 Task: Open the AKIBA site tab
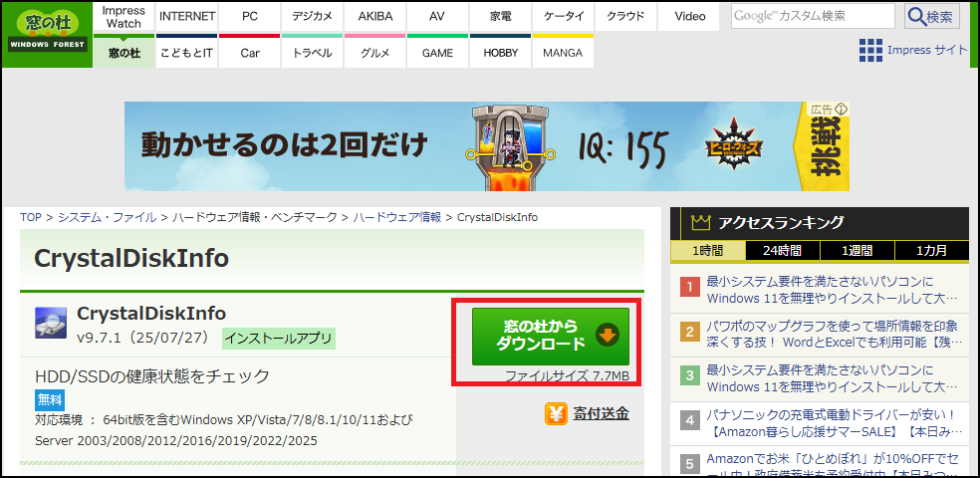click(375, 17)
